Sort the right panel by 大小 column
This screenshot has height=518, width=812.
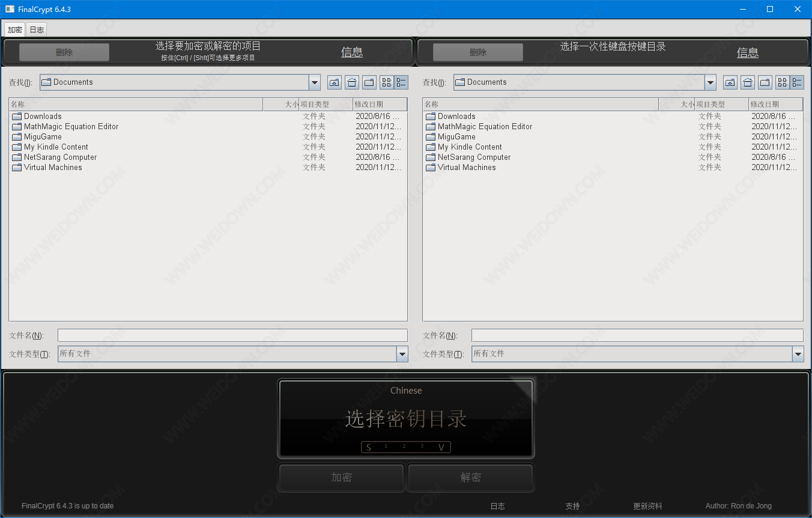[x=677, y=105]
